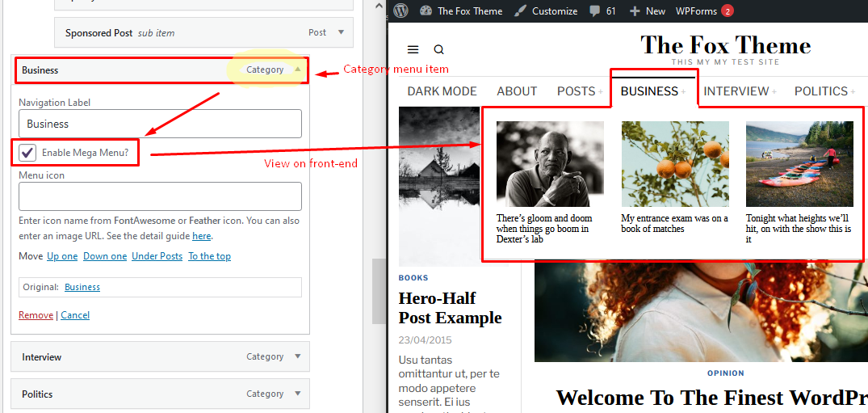
Task: Select the POLITICS nav item
Action: [x=821, y=91]
